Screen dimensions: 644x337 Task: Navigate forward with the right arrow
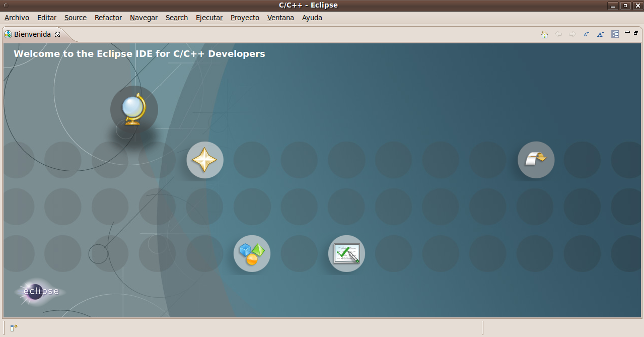point(572,34)
